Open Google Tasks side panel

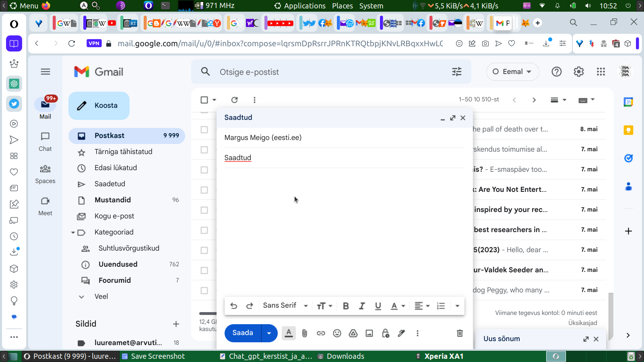pyautogui.click(x=628, y=158)
